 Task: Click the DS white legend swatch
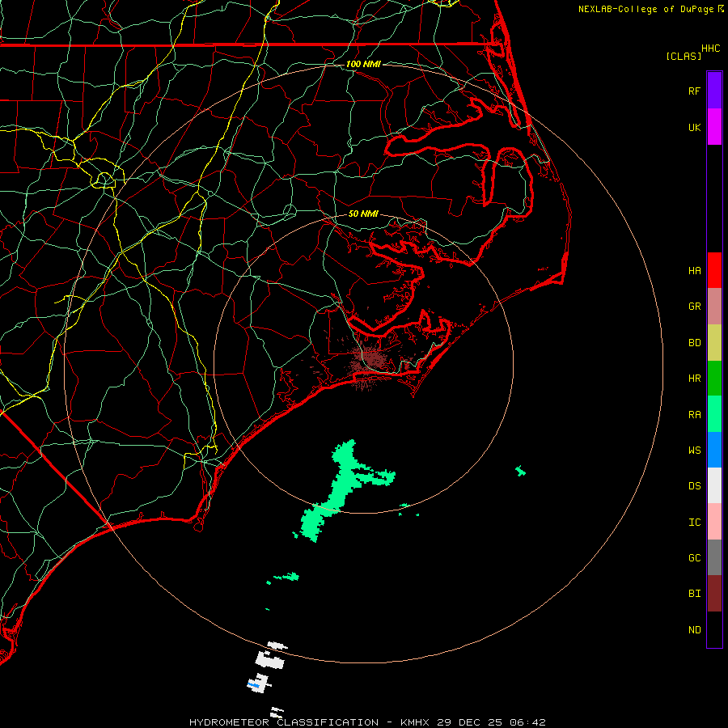click(x=714, y=485)
